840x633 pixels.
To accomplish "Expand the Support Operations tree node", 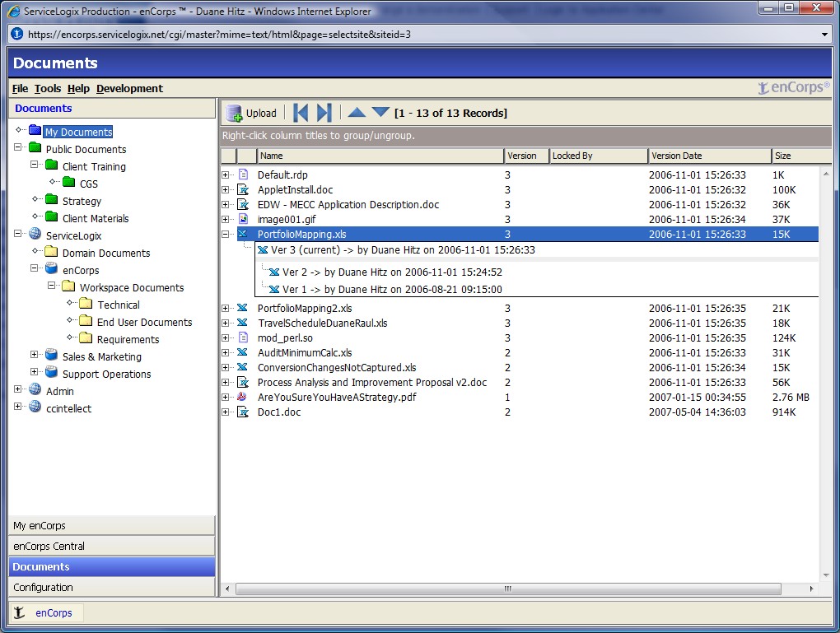I will coord(35,371).
